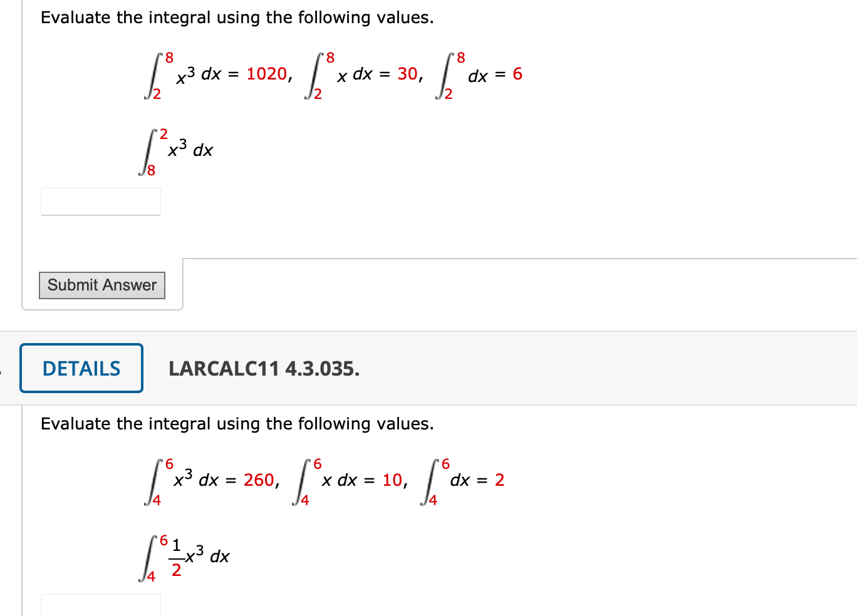
Task: Click the second problem panel area
Action: tap(439, 520)
